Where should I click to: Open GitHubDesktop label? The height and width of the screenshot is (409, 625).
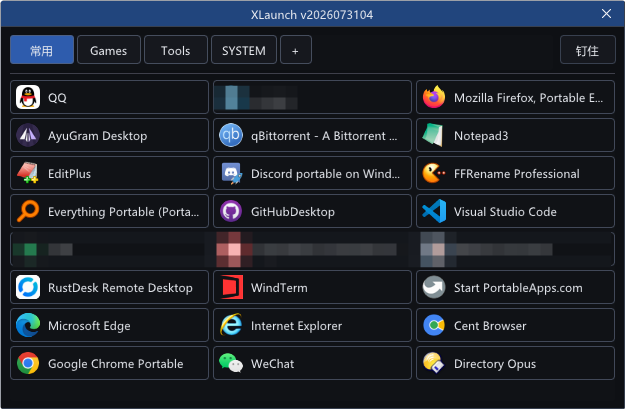293,212
